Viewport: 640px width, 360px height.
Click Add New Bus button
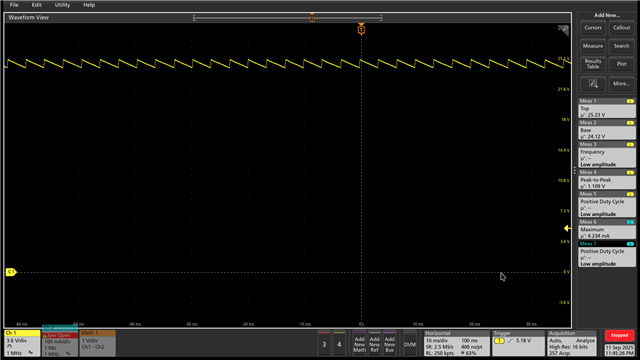click(x=389, y=344)
